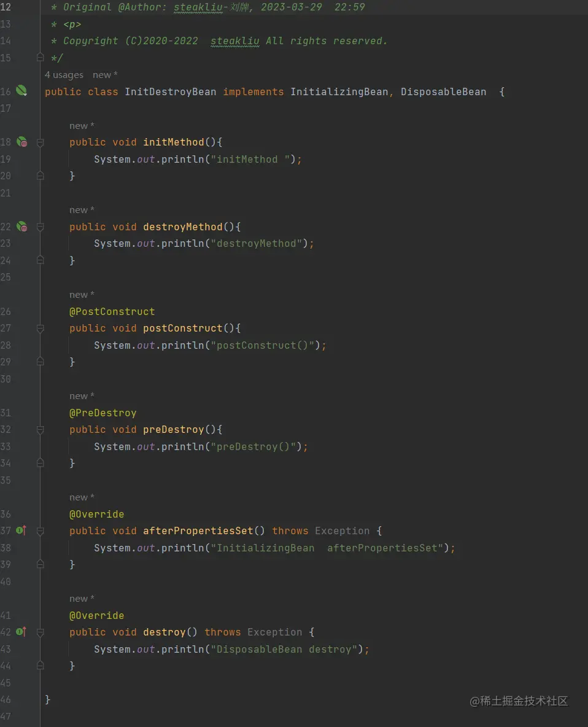Collapse the comment block fold marker at line 15
The height and width of the screenshot is (727, 588).
click(41, 58)
